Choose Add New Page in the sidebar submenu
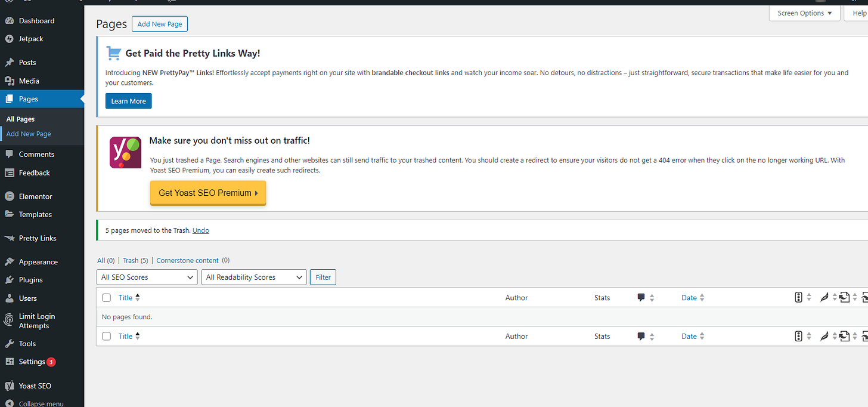Image resolution: width=868 pixels, height=407 pixels. point(29,134)
